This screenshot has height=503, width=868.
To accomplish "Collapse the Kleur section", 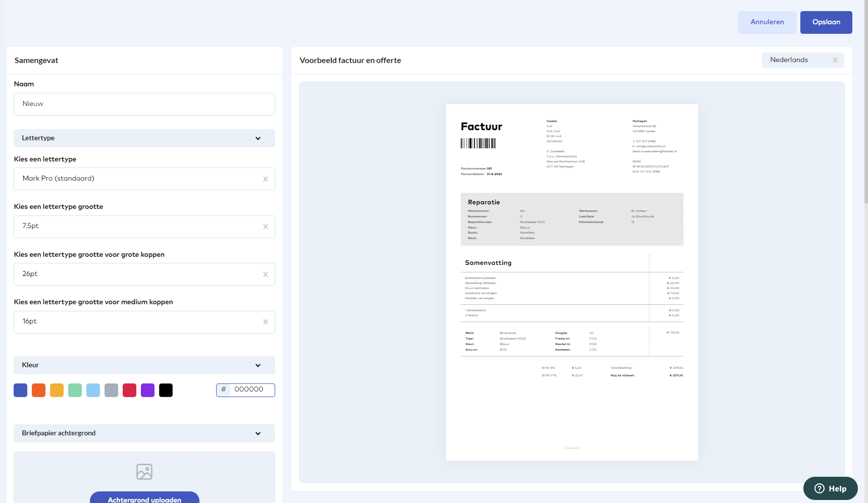I will point(258,365).
